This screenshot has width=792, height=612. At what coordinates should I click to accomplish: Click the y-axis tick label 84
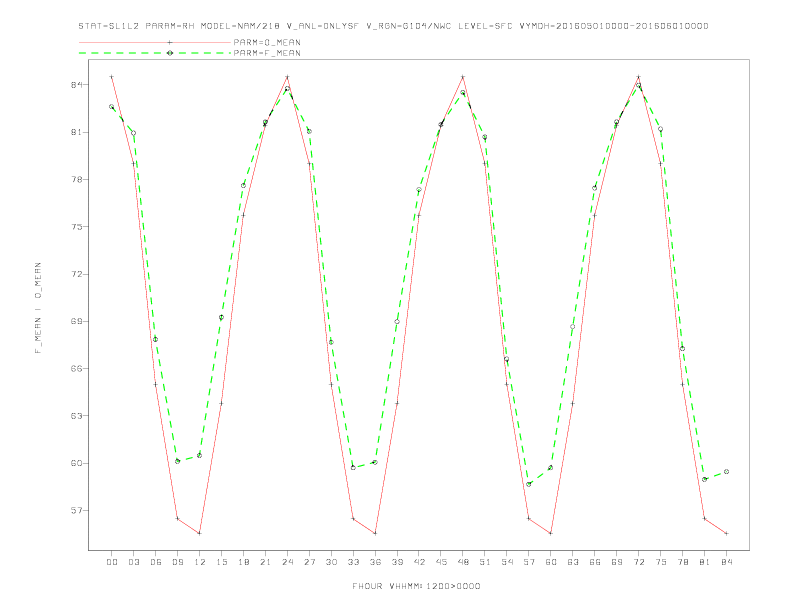(76, 85)
